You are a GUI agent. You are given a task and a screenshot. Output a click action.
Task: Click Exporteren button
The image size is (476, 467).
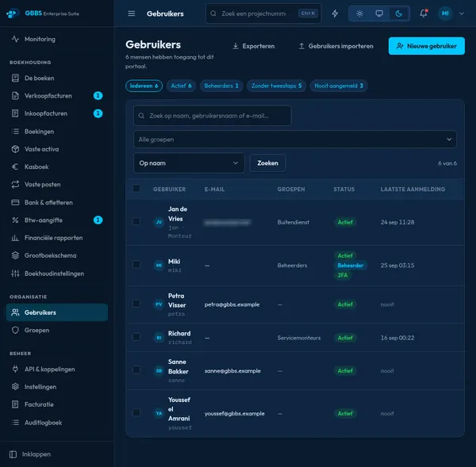(254, 46)
